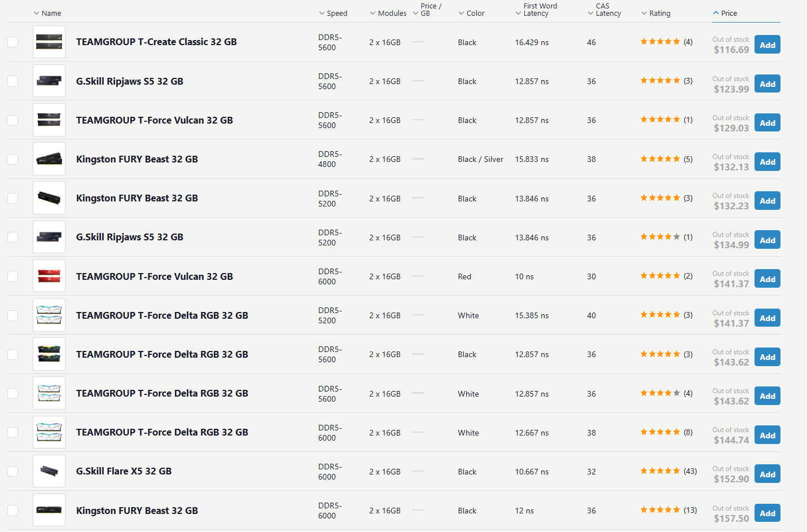This screenshot has height=532, width=807.
Task: Open the G.Skill Ripjaws S5 DDR5-5200 link
Action: [x=130, y=237]
